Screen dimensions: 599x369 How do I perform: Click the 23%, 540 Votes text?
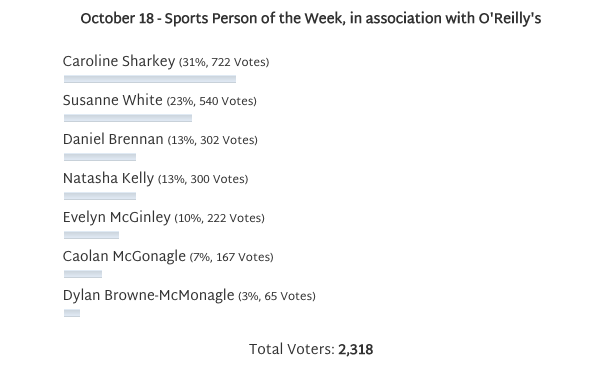pos(211,101)
